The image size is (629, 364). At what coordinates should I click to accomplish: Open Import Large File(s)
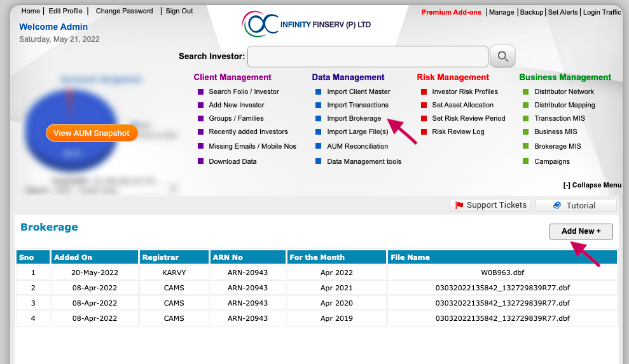[357, 131]
